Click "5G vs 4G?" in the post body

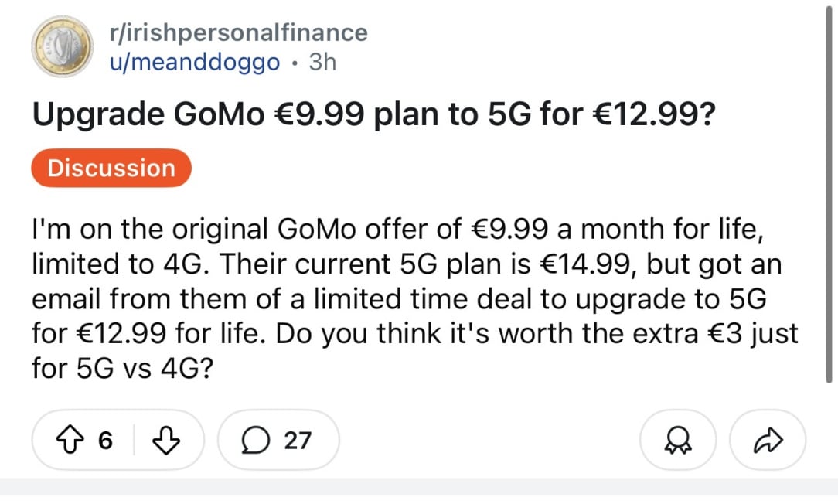(x=122, y=368)
